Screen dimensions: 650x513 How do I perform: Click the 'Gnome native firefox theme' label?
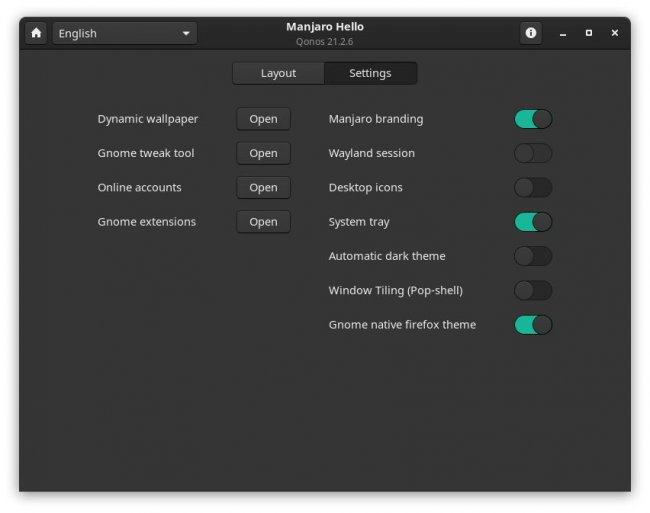point(402,325)
